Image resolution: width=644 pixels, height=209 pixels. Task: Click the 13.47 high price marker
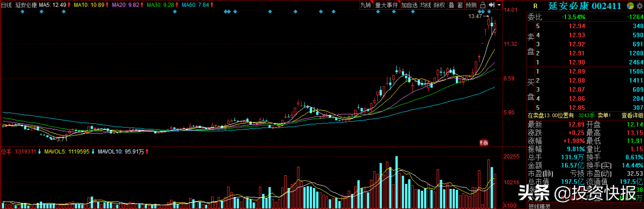tap(475, 17)
